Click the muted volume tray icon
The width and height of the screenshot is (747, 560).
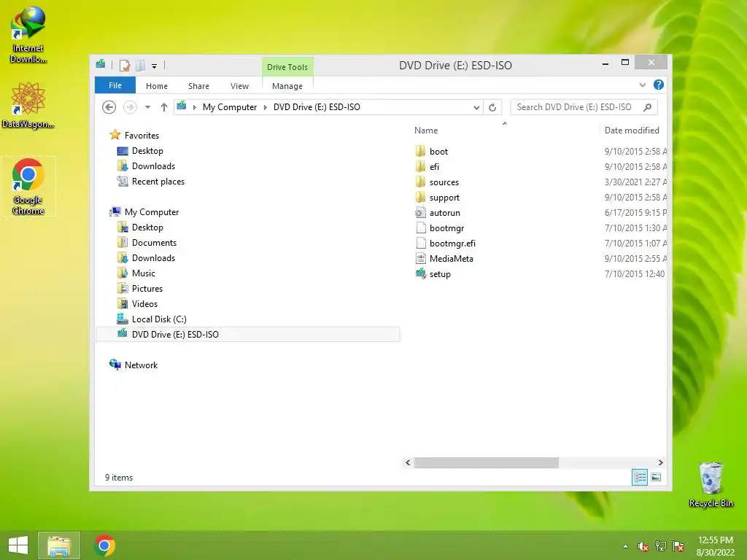point(643,547)
